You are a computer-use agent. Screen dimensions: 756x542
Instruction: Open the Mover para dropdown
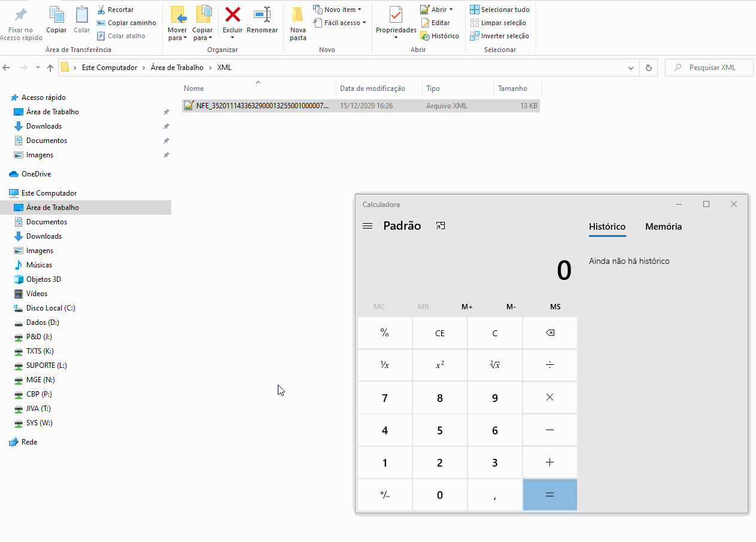177,38
